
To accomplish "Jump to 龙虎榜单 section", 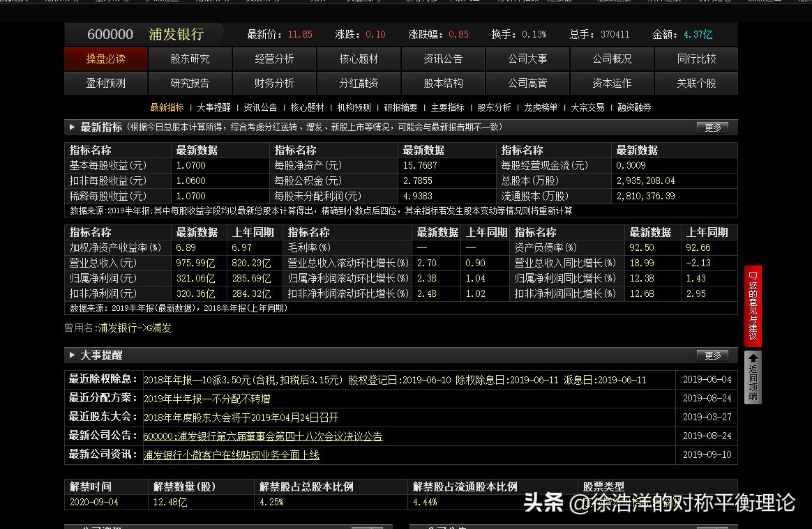I will pyautogui.click(x=541, y=107).
